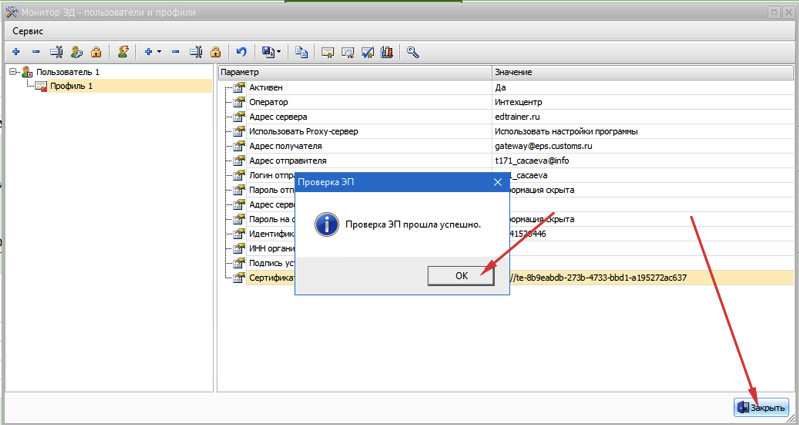Click the copy documents toolbar icon
The image size is (799, 425).
301,52
